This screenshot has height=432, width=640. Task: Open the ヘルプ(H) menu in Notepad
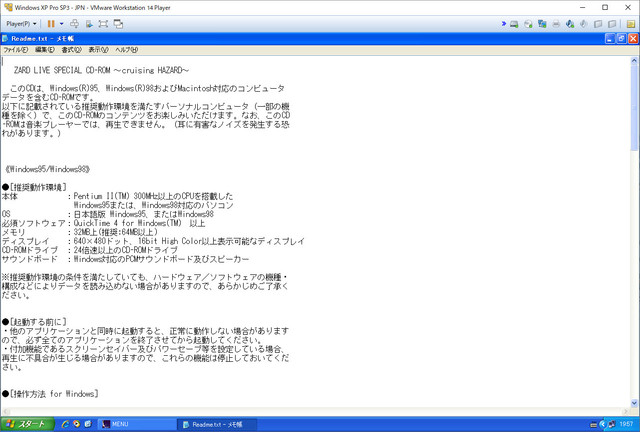(126, 50)
